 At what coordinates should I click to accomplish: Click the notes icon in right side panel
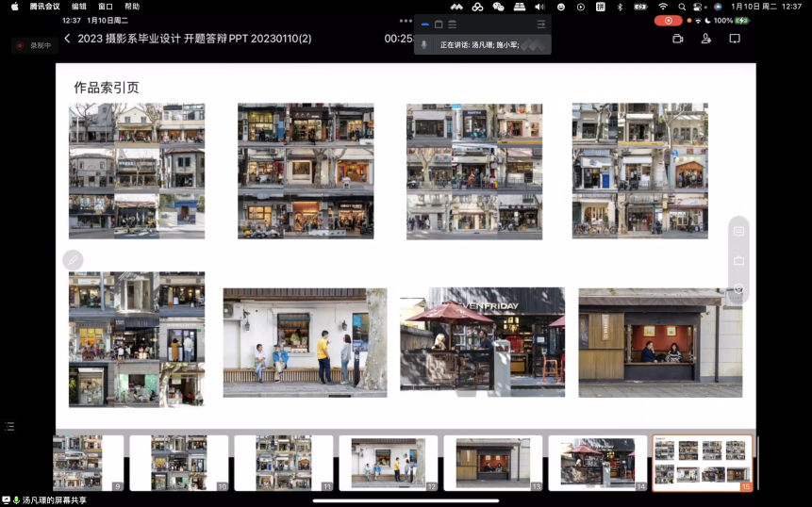(738, 231)
